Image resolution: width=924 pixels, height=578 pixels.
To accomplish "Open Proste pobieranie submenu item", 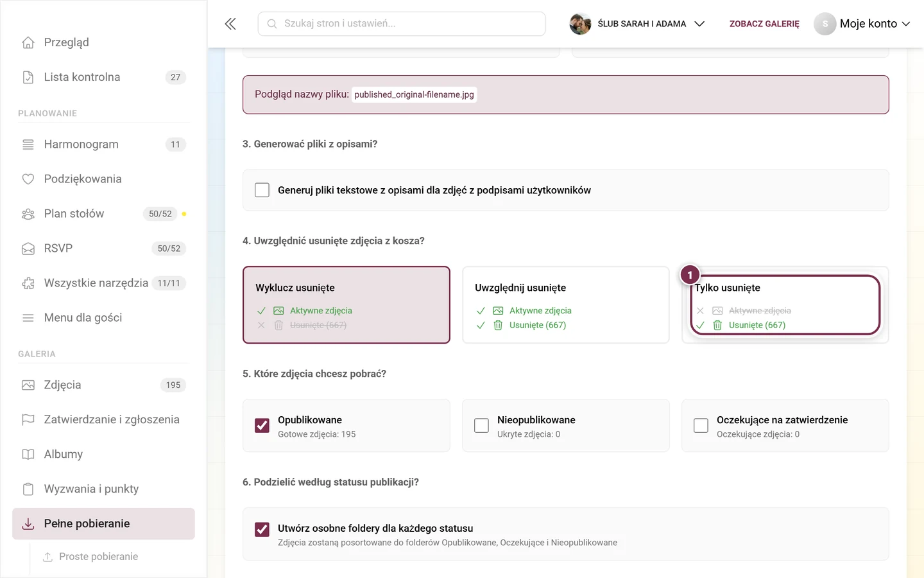I will [98, 557].
